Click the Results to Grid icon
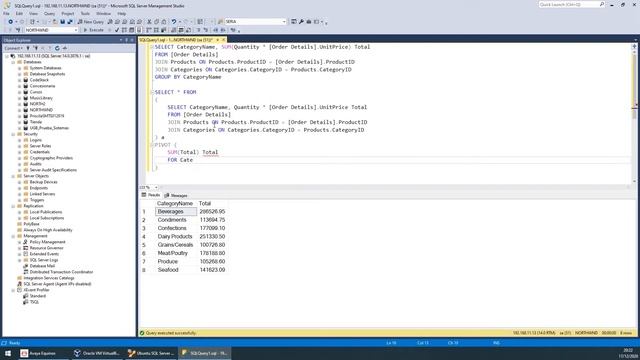Screen dimensions: 640x360 click(x=181, y=30)
